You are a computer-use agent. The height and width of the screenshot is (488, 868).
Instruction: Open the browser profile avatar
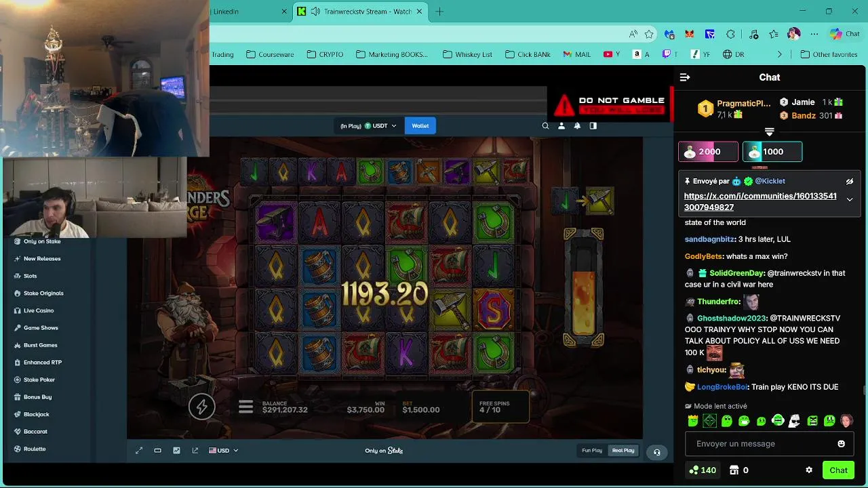[x=794, y=34]
